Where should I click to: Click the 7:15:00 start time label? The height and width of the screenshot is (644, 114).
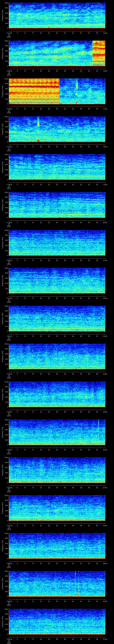click(9, 71)
